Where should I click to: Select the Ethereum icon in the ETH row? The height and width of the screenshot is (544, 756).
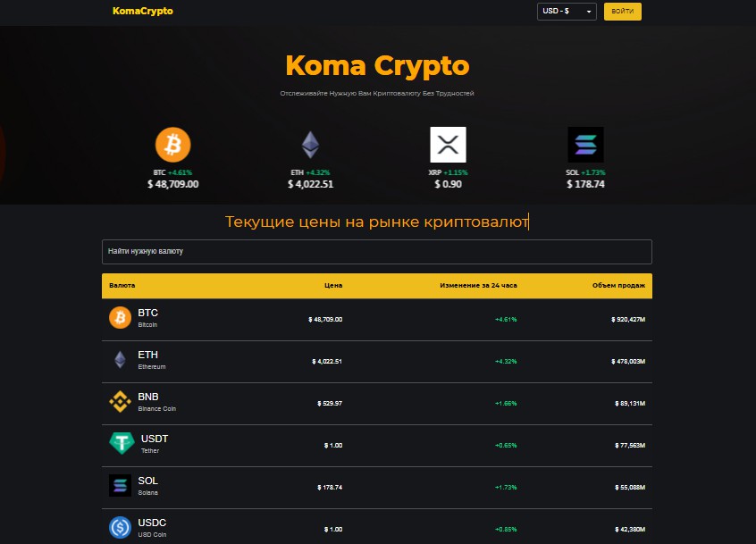(x=120, y=360)
